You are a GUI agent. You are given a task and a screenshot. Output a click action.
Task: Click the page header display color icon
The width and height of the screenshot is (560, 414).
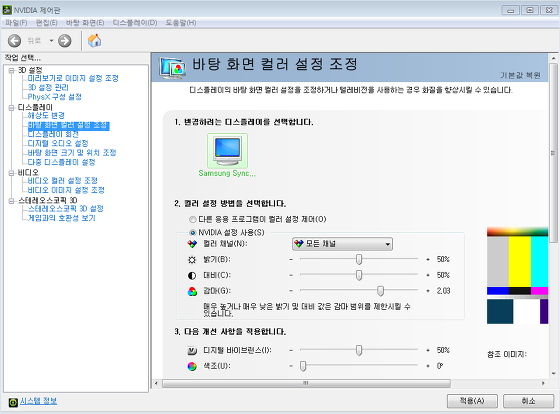173,68
